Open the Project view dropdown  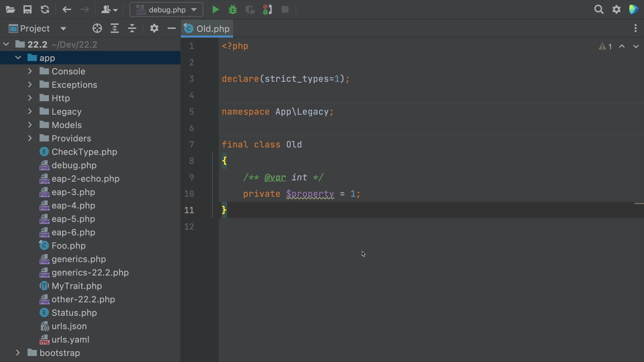(x=63, y=29)
